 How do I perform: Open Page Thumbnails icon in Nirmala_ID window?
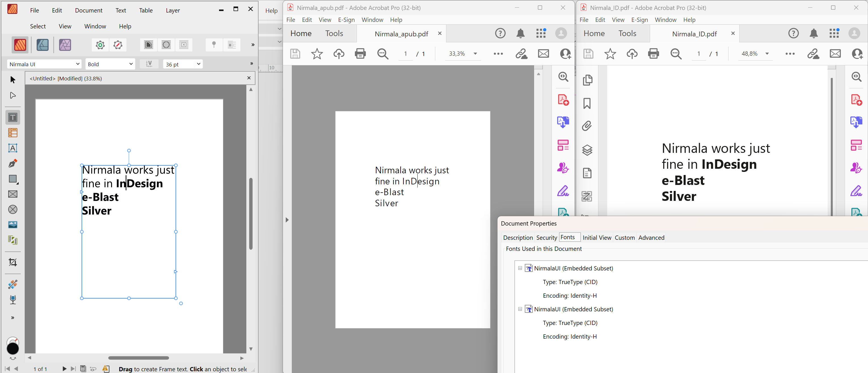coord(587,80)
